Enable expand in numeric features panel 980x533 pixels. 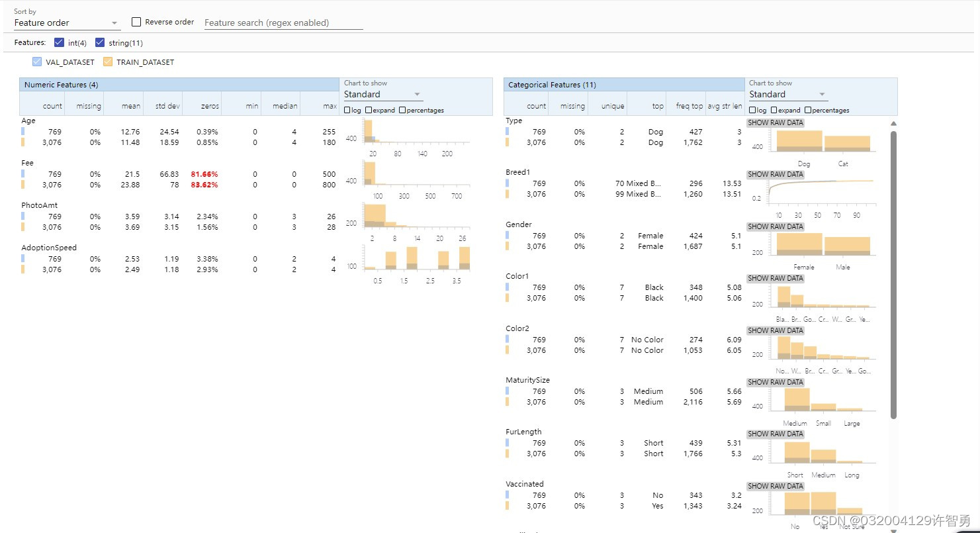[x=369, y=111]
